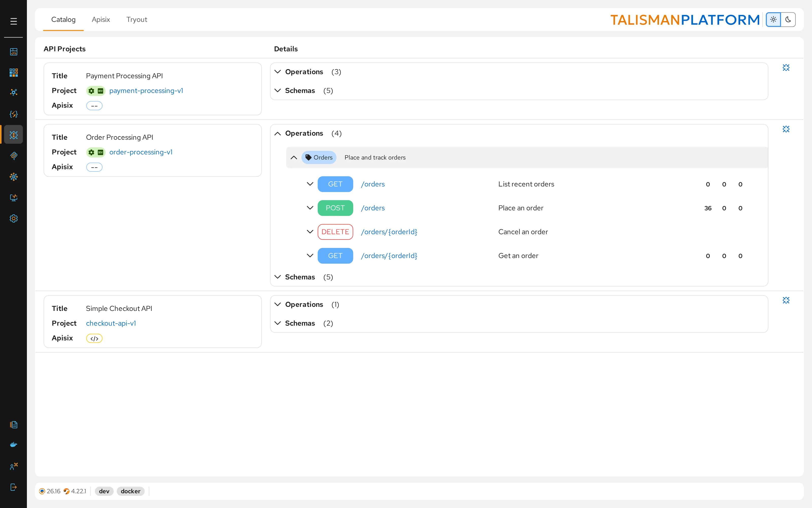Viewport: 812px width, 508px height.
Task: Collapse the Orders tag group
Action: click(x=294, y=157)
